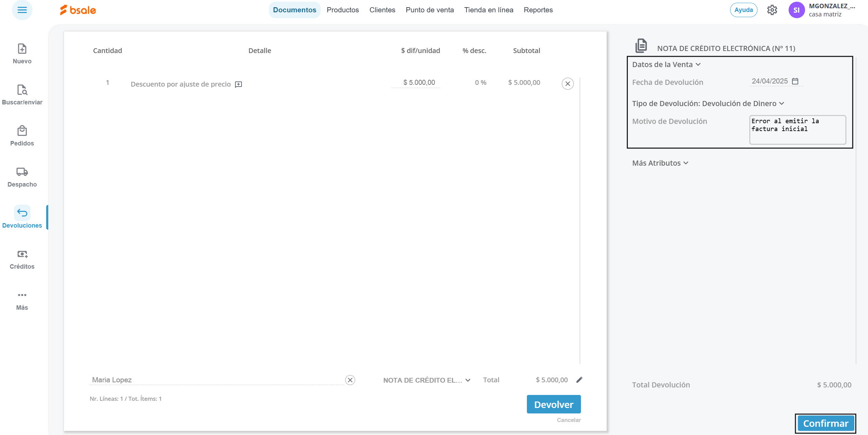
Task: Open the Reportes menu
Action: (x=538, y=10)
